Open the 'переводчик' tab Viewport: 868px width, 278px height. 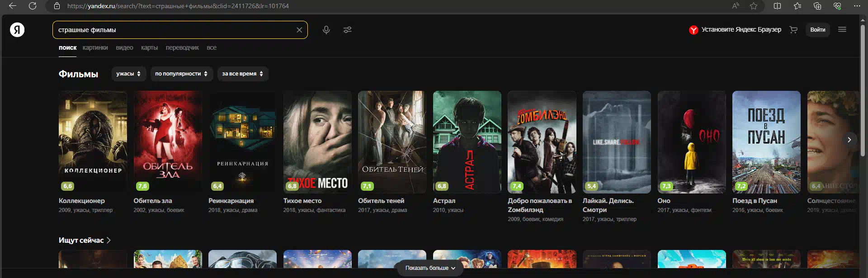coord(182,47)
